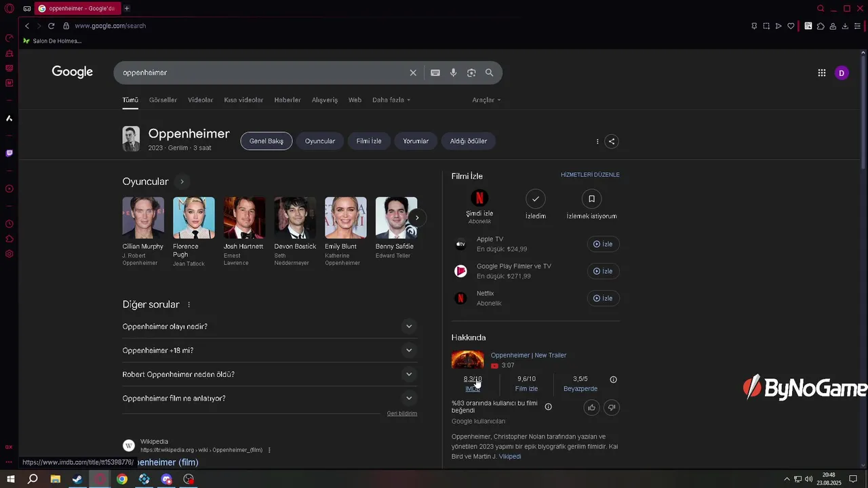Click Şimdi izle Netflix icon

click(x=479, y=199)
